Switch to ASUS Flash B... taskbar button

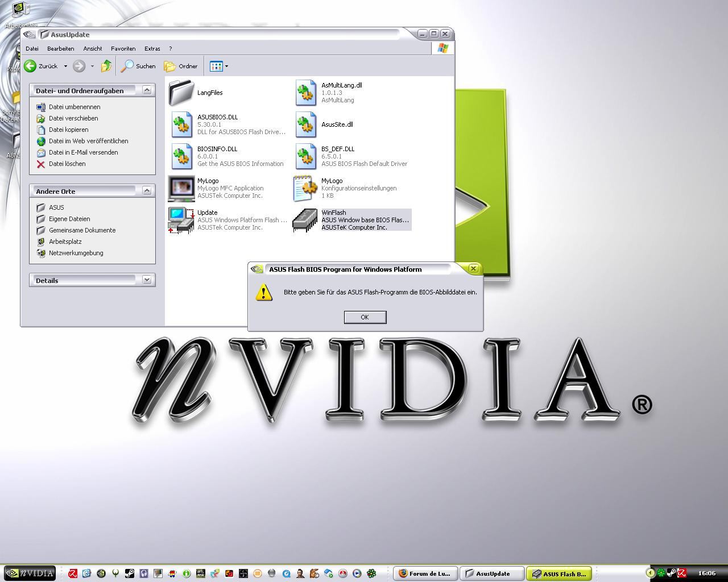click(559, 573)
